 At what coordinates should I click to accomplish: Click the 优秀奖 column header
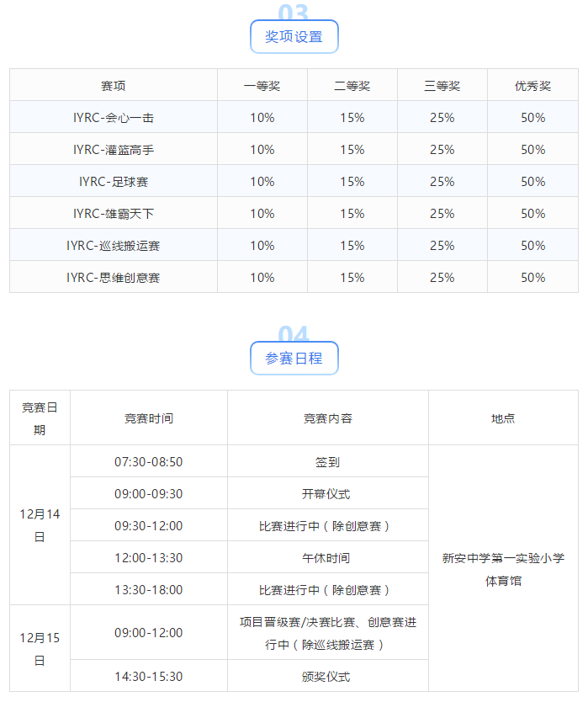pyautogui.click(x=533, y=86)
